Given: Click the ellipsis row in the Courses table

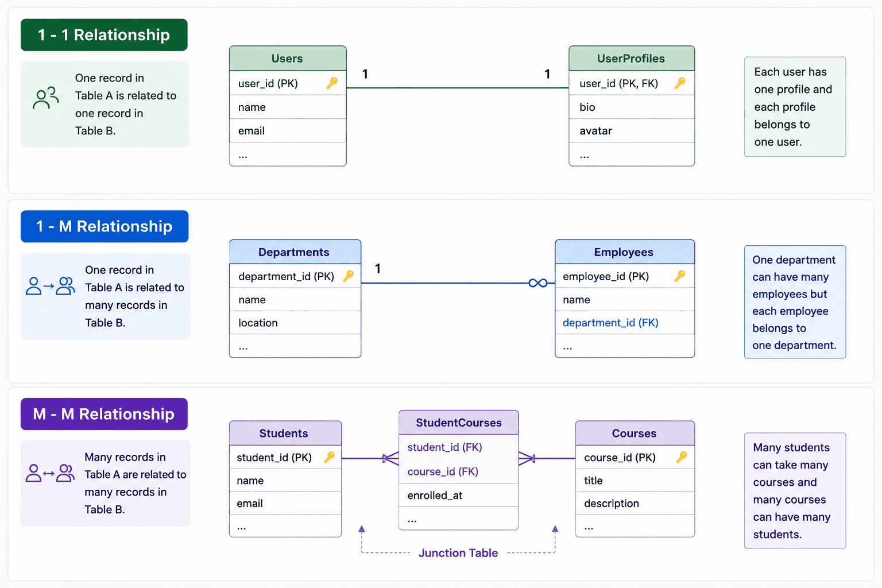Looking at the screenshot, I should pyautogui.click(x=635, y=526).
